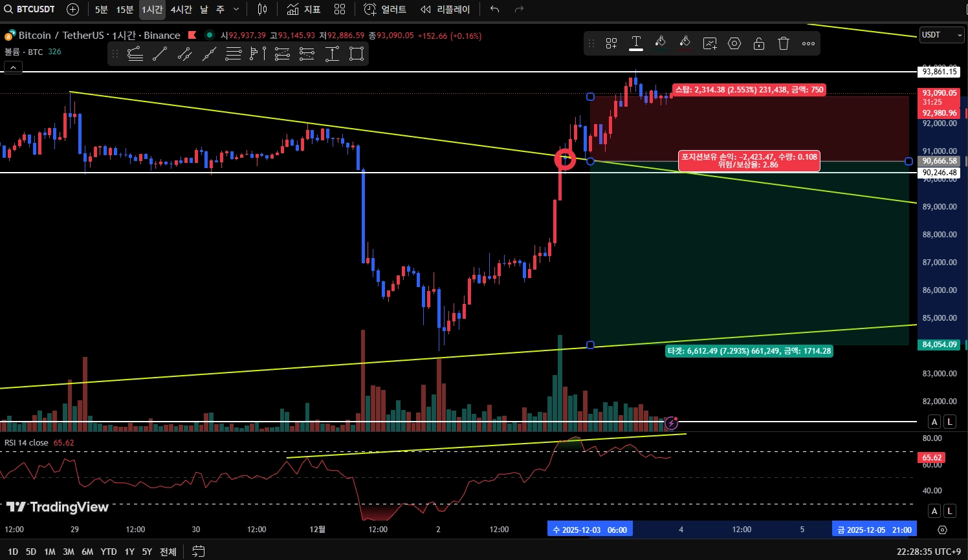Select the regression trend favorite tool

coord(135,54)
